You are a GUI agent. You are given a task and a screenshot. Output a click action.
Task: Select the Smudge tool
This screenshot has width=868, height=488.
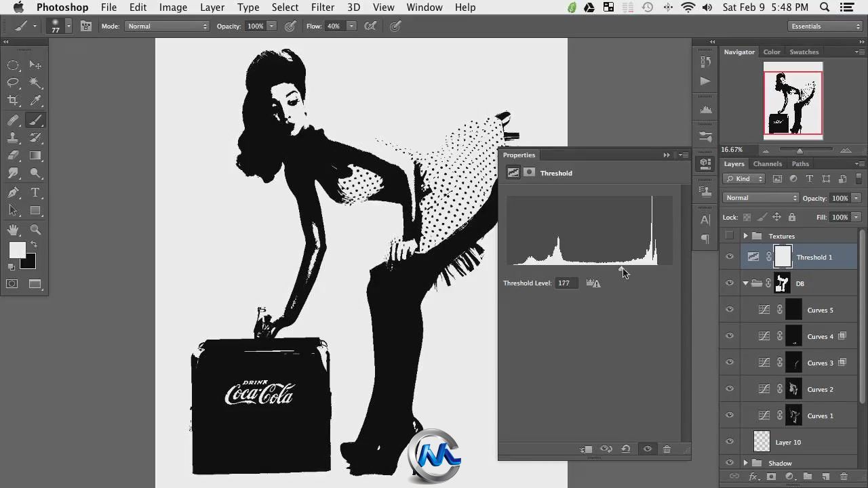tap(13, 174)
